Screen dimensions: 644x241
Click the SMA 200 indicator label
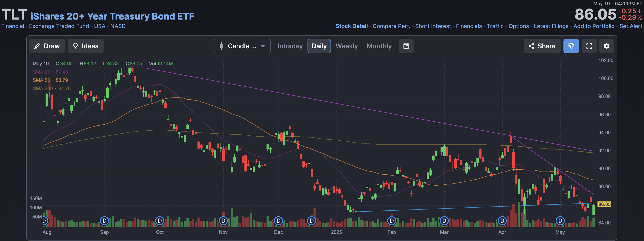52,88
